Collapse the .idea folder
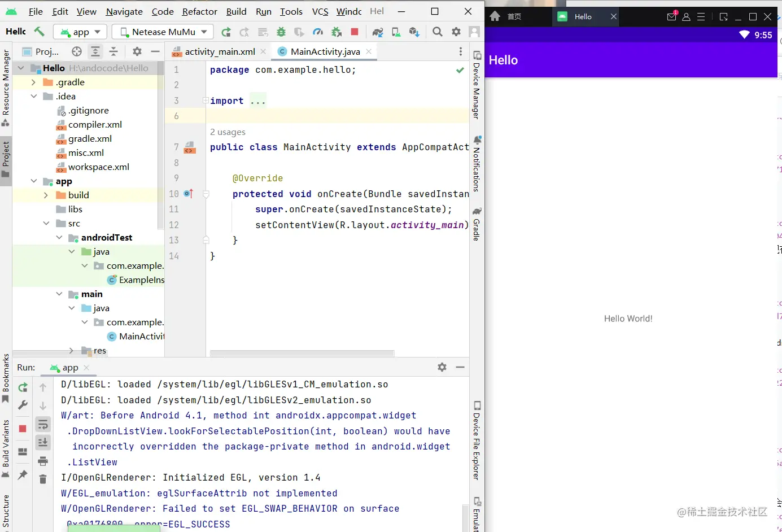This screenshot has width=782, height=532. [x=33, y=96]
